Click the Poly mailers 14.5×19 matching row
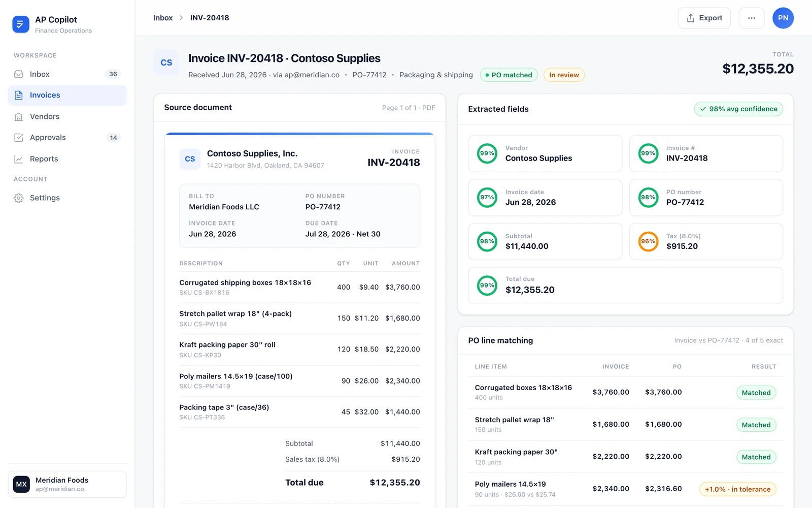This screenshot has height=508, width=812. 625,489
